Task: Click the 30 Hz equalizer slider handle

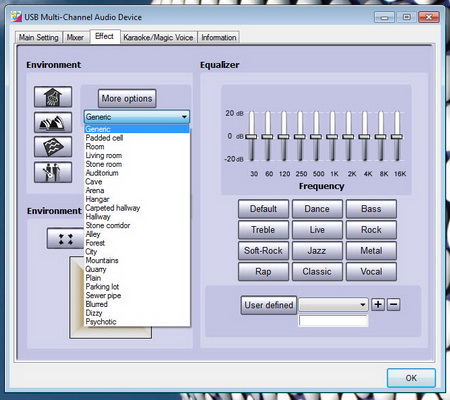Action: coord(251,137)
